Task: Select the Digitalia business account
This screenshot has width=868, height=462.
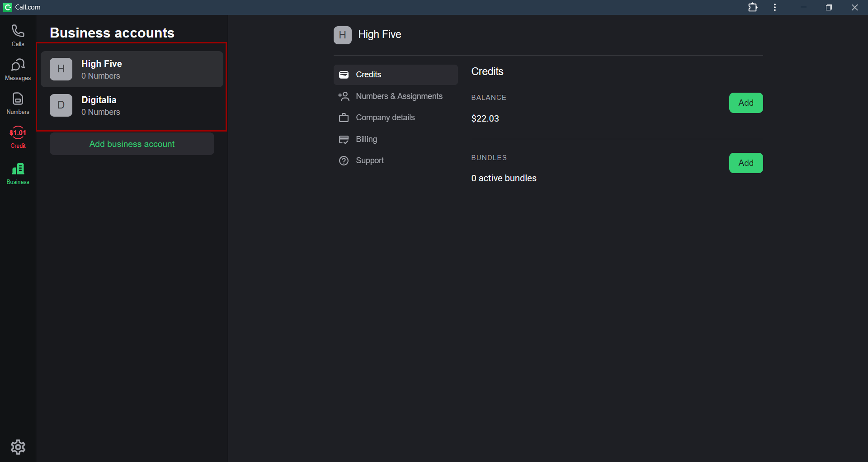Action: click(132, 105)
